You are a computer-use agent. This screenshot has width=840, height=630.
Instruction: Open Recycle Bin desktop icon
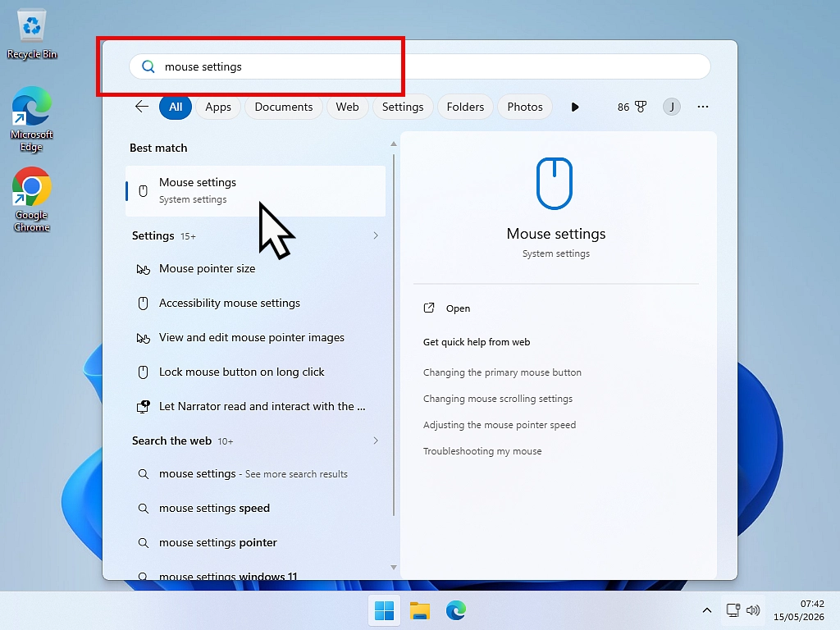(x=32, y=34)
